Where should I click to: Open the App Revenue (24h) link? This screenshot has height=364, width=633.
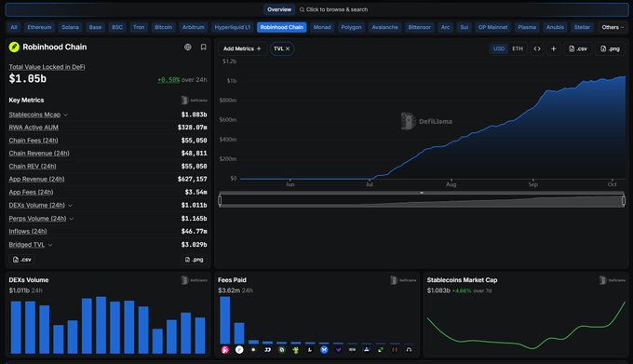click(36, 179)
